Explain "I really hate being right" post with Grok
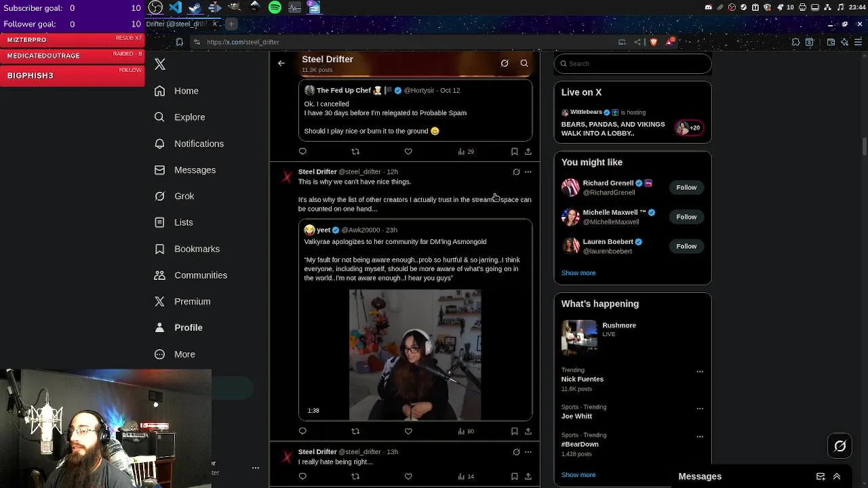 pos(516,452)
